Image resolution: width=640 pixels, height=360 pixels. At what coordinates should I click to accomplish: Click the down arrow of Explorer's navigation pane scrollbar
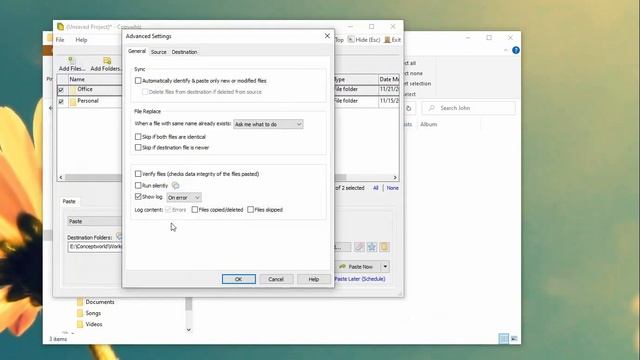pyautogui.click(x=189, y=329)
